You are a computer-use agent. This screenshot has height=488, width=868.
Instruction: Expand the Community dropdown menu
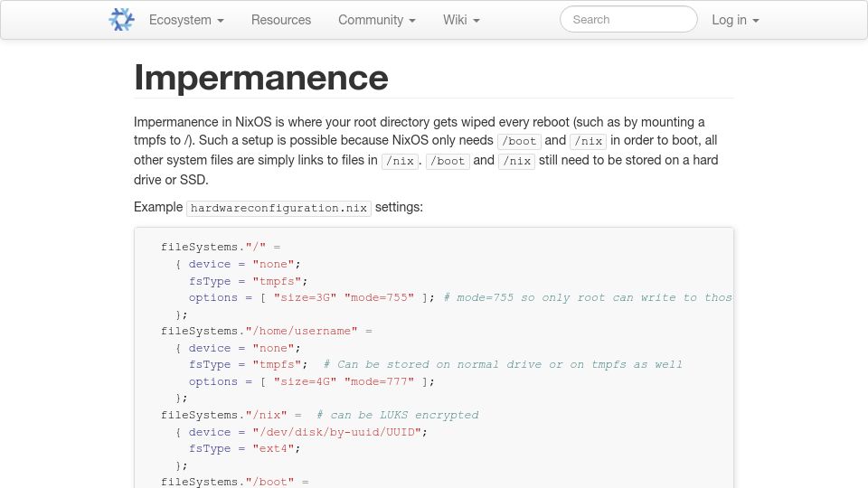click(x=377, y=20)
